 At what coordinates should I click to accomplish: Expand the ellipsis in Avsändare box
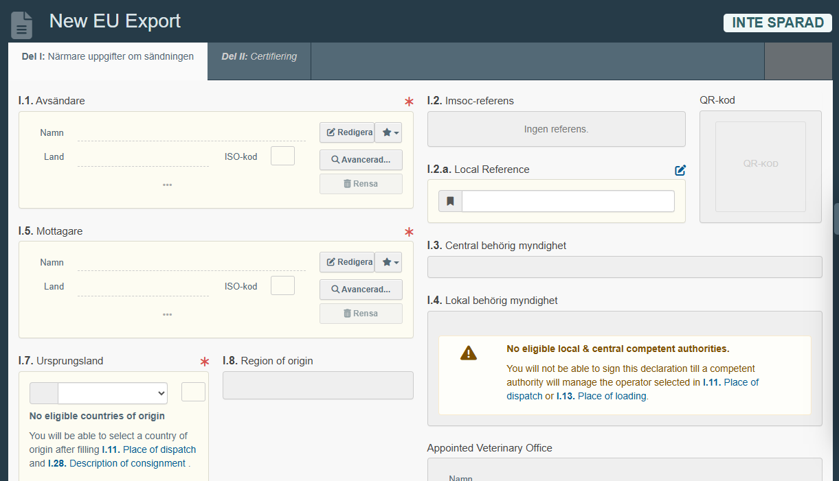(x=167, y=185)
